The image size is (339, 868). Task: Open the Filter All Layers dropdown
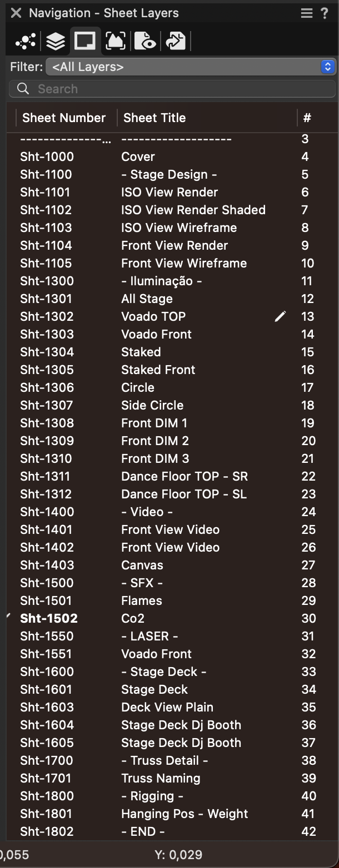click(191, 67)
